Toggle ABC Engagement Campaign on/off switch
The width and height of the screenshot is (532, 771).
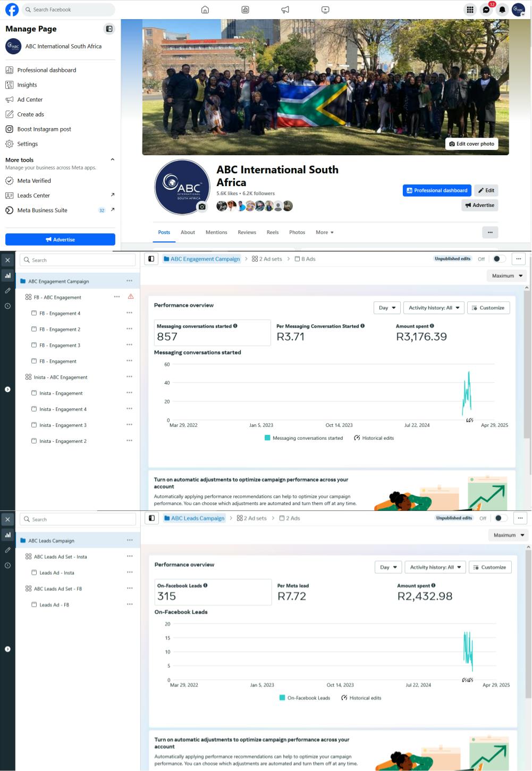[499, 259]
